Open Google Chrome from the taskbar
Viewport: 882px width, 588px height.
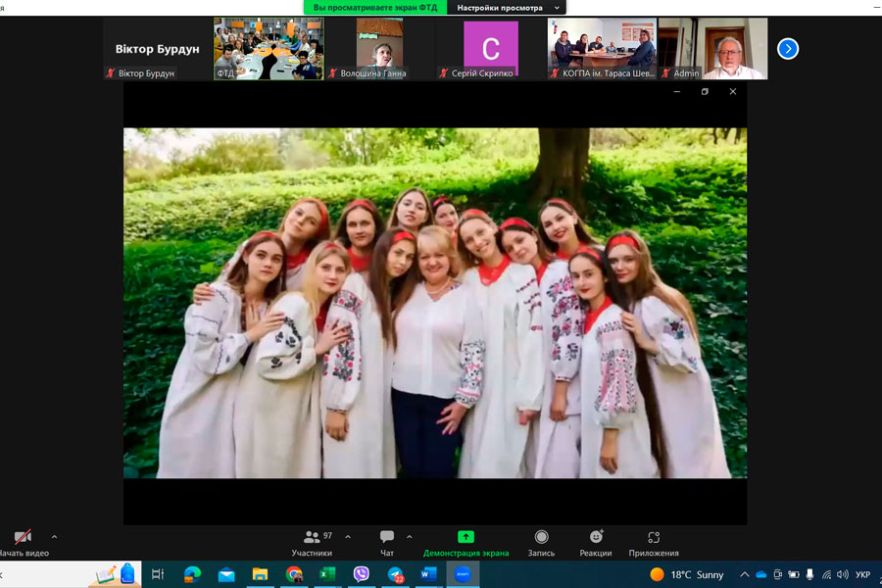(x=294, y=574)
